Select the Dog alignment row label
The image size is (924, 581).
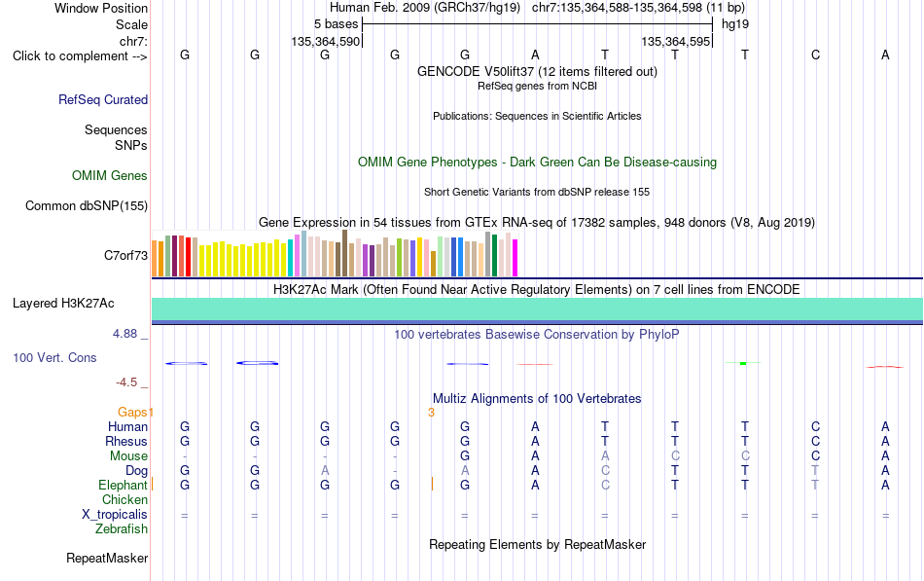tap(137, 471)
